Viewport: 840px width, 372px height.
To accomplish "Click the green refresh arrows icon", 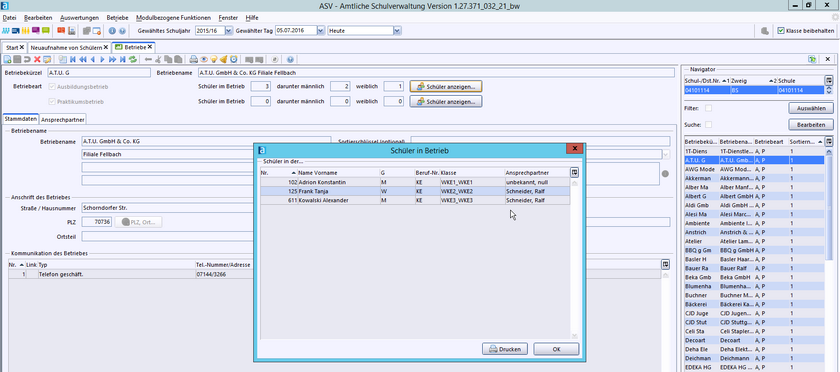I will coord(132,59).
